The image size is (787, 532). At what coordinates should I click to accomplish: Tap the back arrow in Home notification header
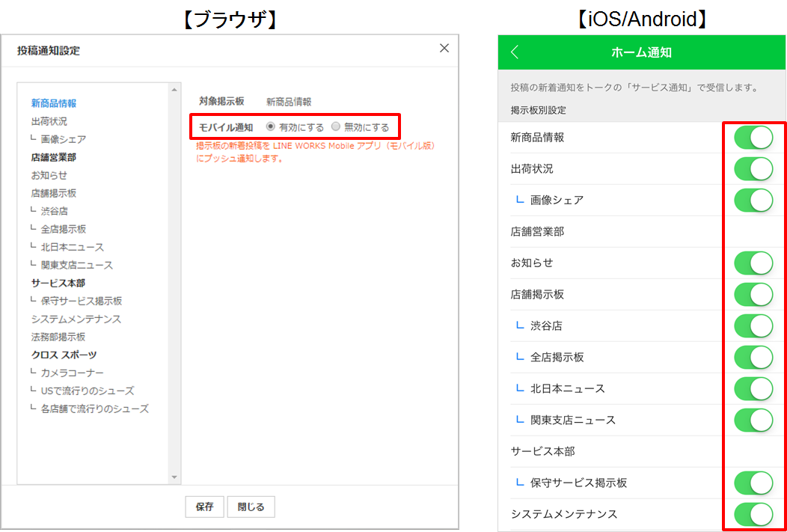pos(515,52)
